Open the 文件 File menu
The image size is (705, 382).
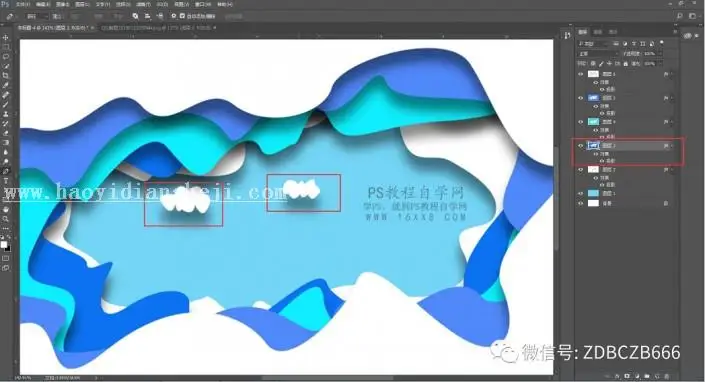pos(23,4)
